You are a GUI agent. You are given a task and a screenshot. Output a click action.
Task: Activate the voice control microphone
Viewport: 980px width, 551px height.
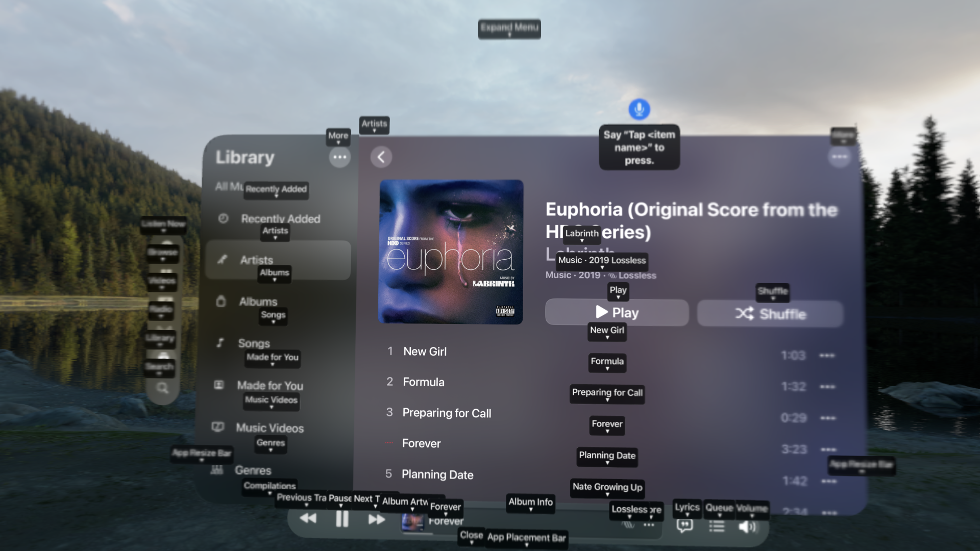pos(639,109)
